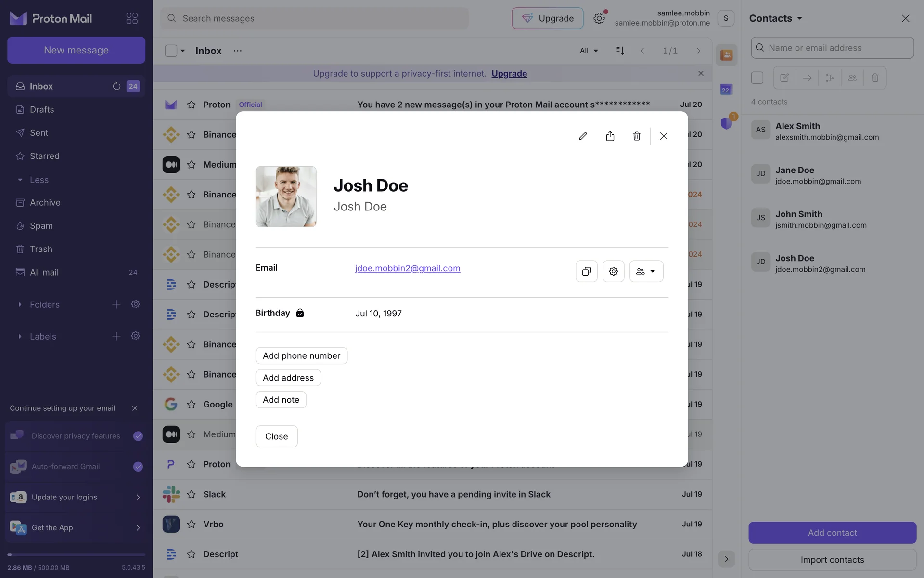924x578 pixels.
Task: Click Josh Doe's profile photo
Action: pyautogui.click(x=286, y=197)
